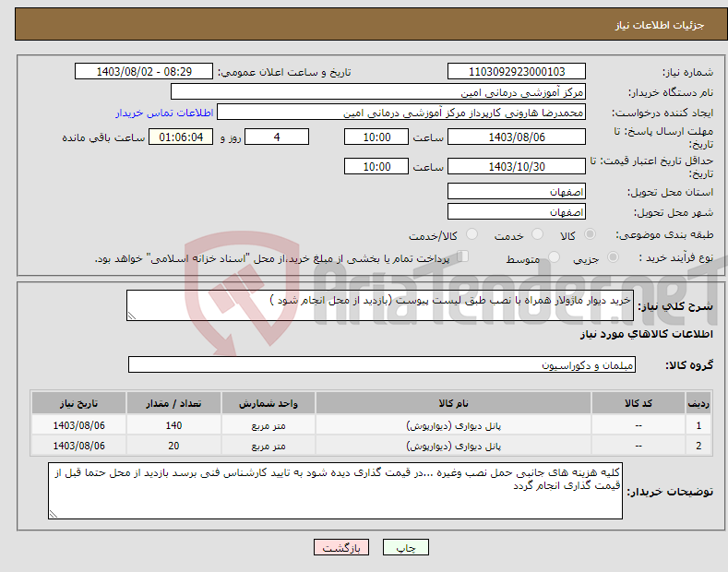Viewport: 728px width, 572px height.
Task: Click the ساعت باقی مانده label
Action: point(104,137)
